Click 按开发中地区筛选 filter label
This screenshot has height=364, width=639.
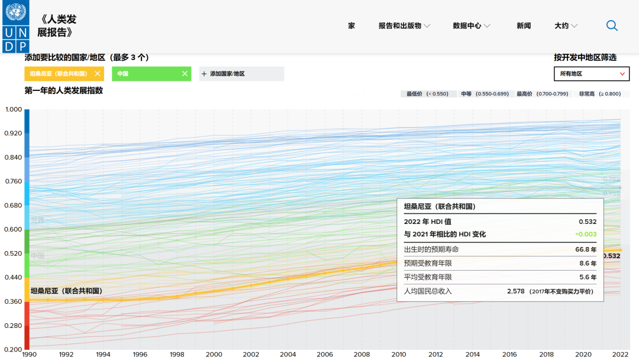click(x=585, y=57)
